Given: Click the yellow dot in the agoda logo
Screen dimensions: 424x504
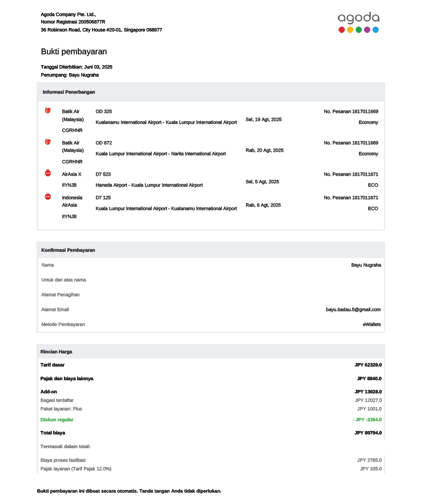Looking at the screenshot, I should point(350,30).
